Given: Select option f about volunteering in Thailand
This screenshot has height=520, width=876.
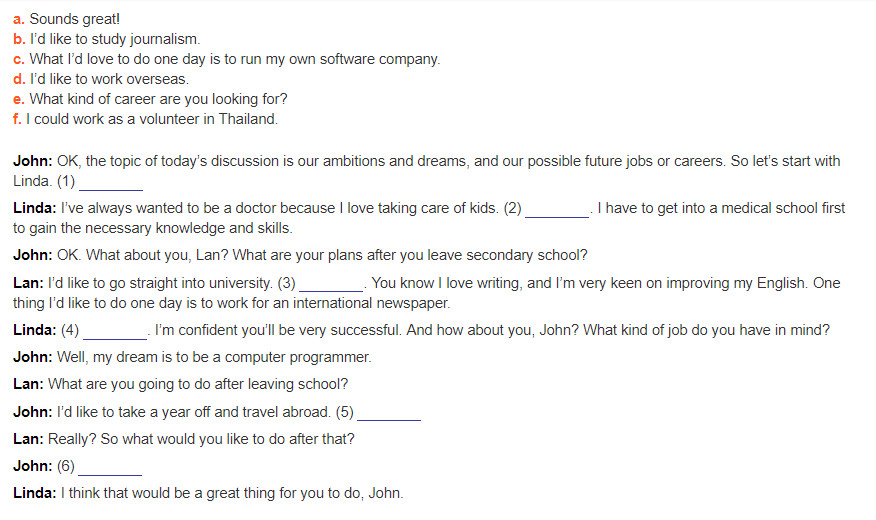Looking at the screenshot, I should (x=145, y=119).
